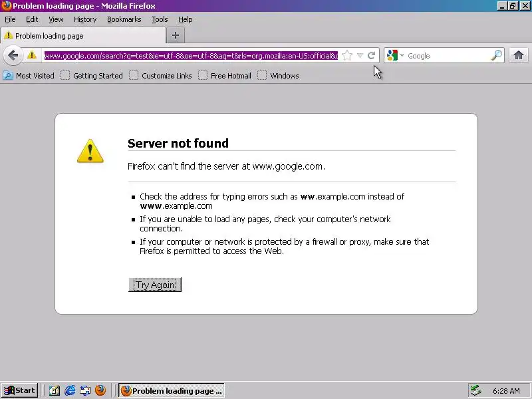Click the network tray icon
Image resolution: width=532 pixels, height=399 pixels.
[475, 390]
